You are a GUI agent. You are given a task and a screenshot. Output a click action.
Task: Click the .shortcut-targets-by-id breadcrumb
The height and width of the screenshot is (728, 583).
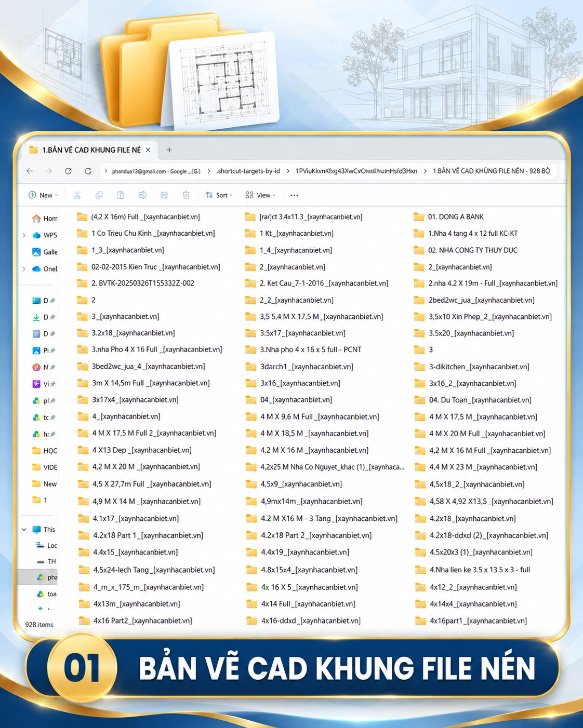[248, 171]
